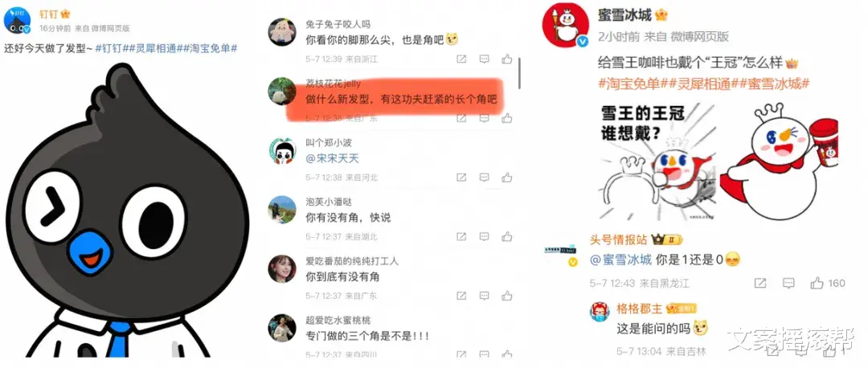This screenshot has width=868, height=368.
Task: Like the comment by 兔子兔子咬人吗
Action: (506, 59)
